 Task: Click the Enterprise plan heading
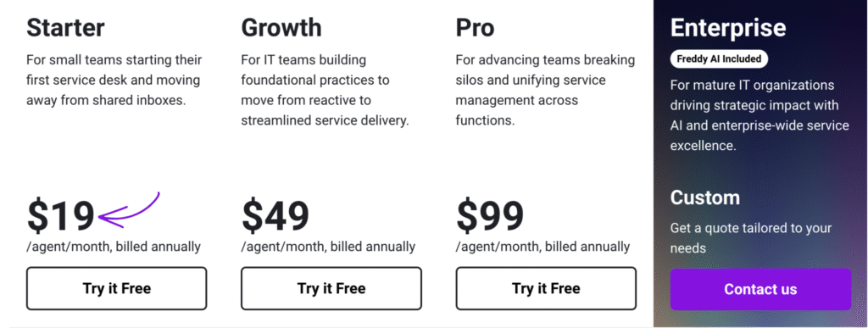728,28
